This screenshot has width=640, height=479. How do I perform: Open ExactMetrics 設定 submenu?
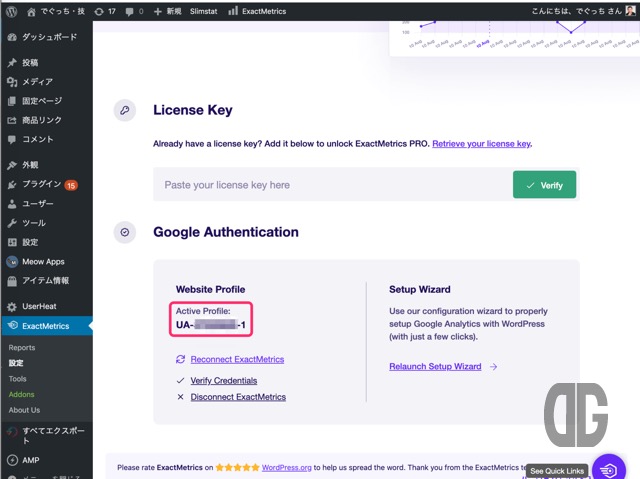click(x=16, y=363)
